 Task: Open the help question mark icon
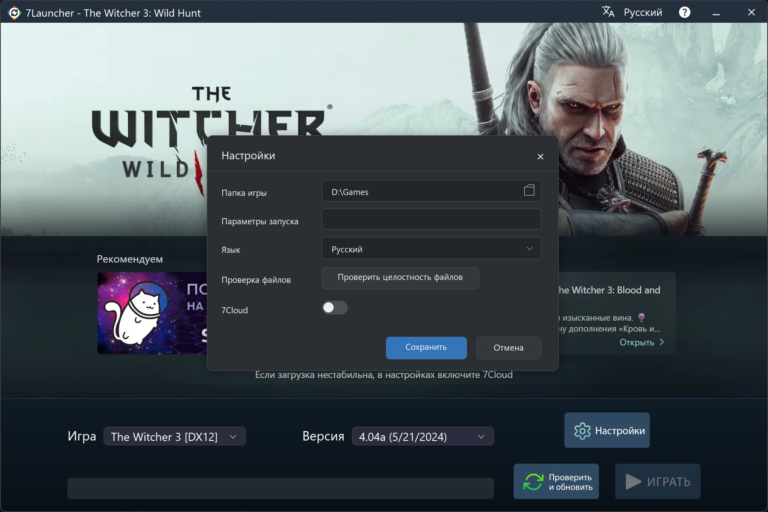[x=684, y=12]
